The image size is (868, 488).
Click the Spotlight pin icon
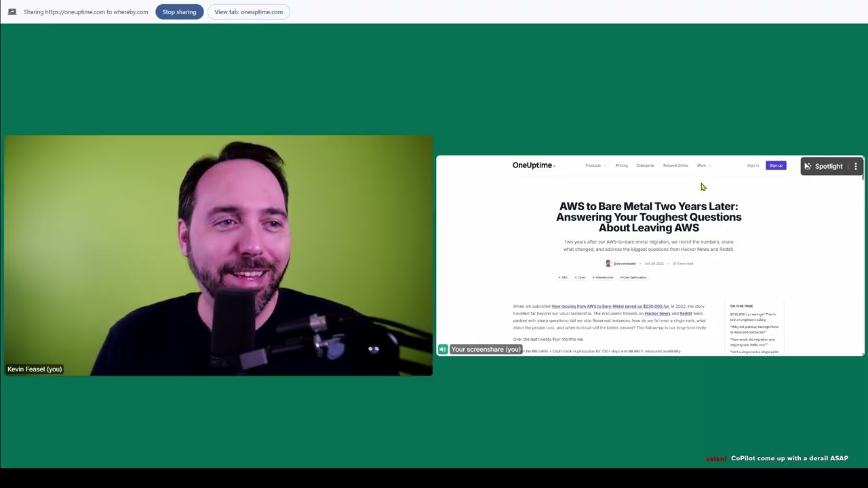pos(808,166)
